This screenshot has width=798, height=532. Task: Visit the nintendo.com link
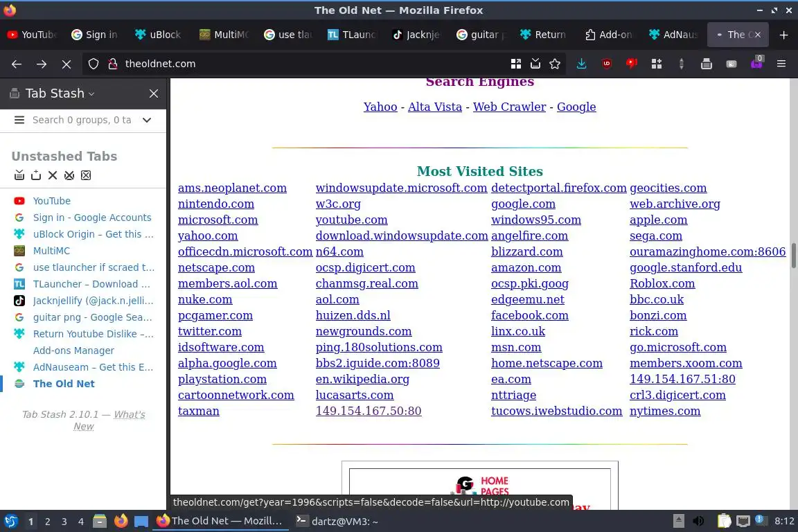pyautogui.click(x=216, y=204)
